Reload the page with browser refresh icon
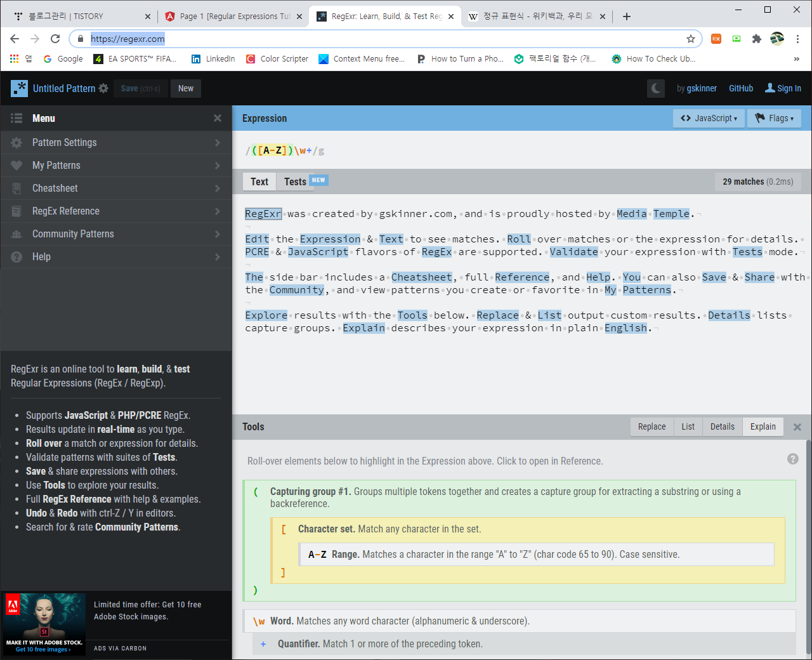The width and height of the screenshot is (812, 660). (55, 39)
